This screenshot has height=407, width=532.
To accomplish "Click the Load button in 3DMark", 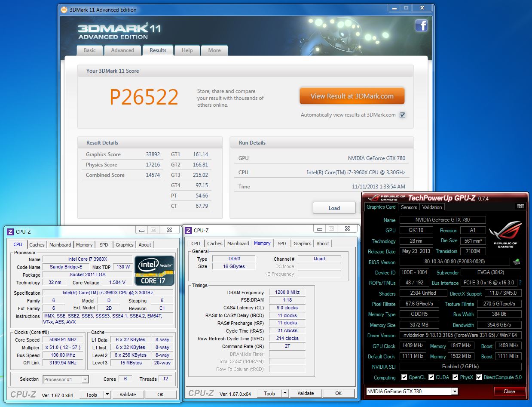I will point(334,208).
